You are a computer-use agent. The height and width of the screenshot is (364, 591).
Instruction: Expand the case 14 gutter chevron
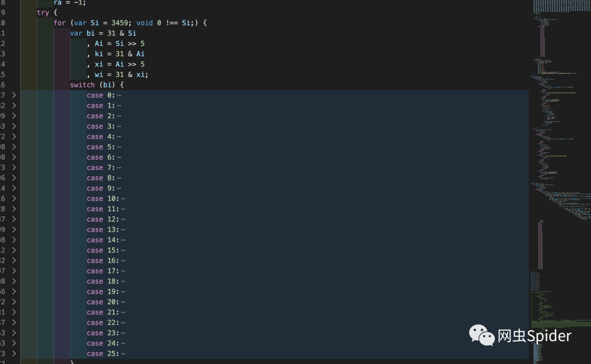(x=14, y=240)
